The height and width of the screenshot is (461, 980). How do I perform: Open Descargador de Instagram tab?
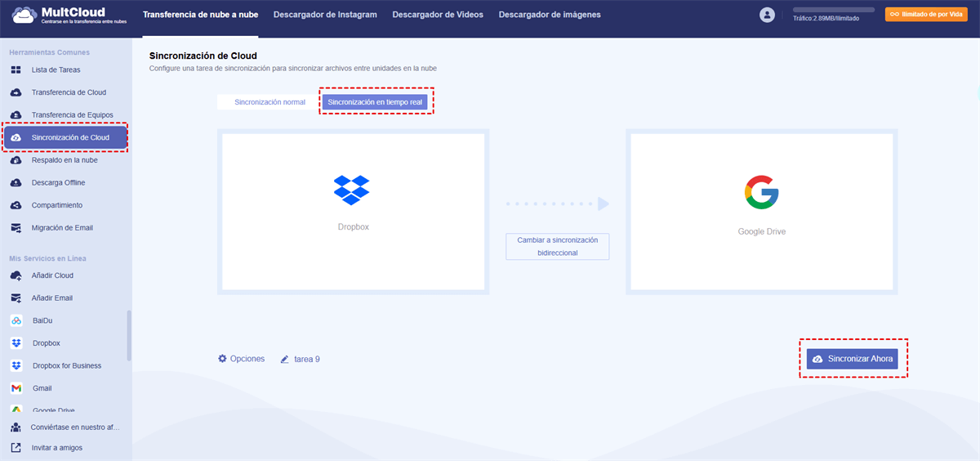pyautogui.click(x=325, y=15)
